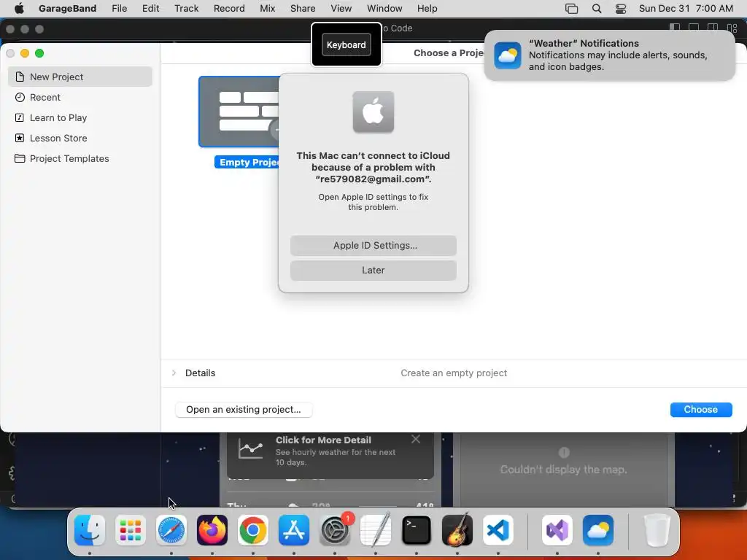Open Trash from the Dock
Screen dimensions: 747x560
tap(657, 530)
